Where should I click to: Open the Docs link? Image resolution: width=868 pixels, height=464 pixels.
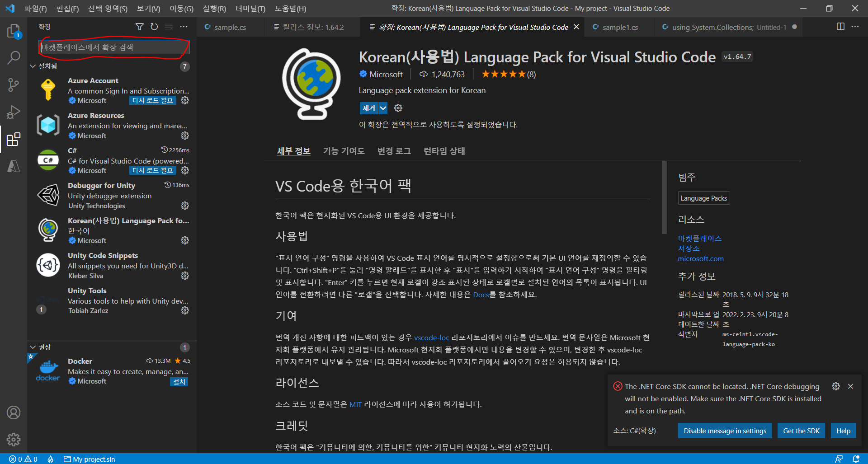coord(481,295)
